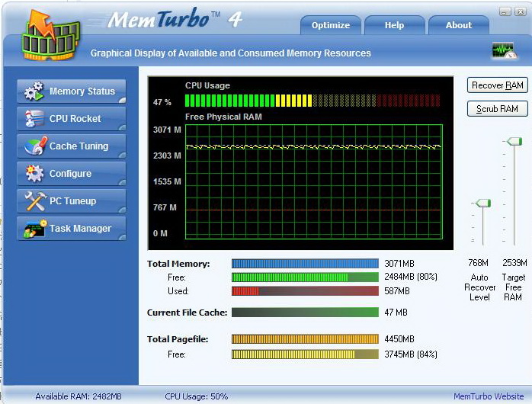Open the Optimize tab

tap(331, 25)
